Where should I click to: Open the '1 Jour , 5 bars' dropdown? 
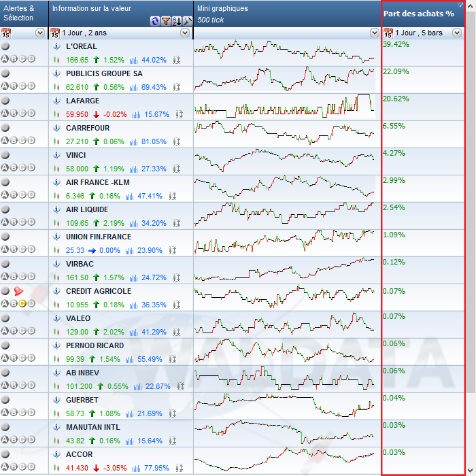[x=457, y=33]
